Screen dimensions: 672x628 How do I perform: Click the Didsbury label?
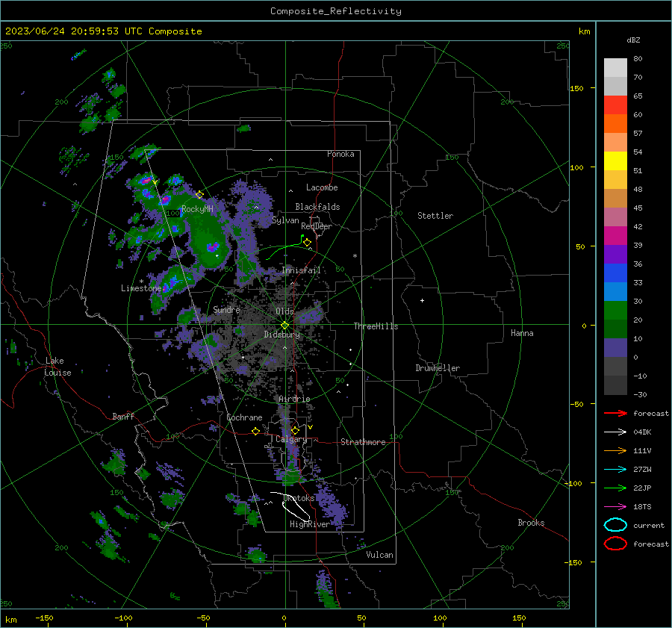coord(281,335)
